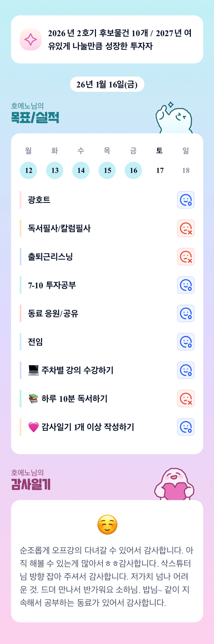The image size is (214, 644).
Task: Toggle sad face status for 출퇴근리스닝
Action: point(186,257)
